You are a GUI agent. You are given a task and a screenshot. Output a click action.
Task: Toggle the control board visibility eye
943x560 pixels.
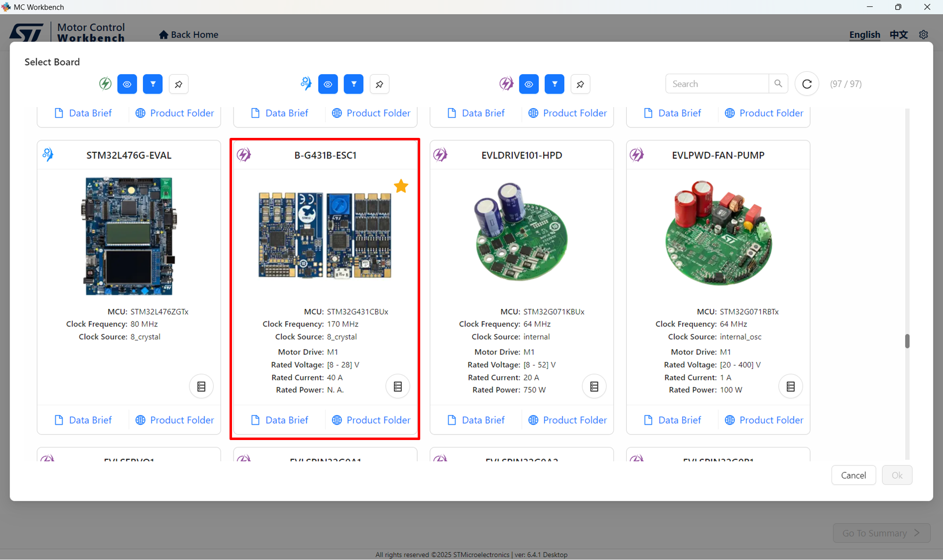127,84
